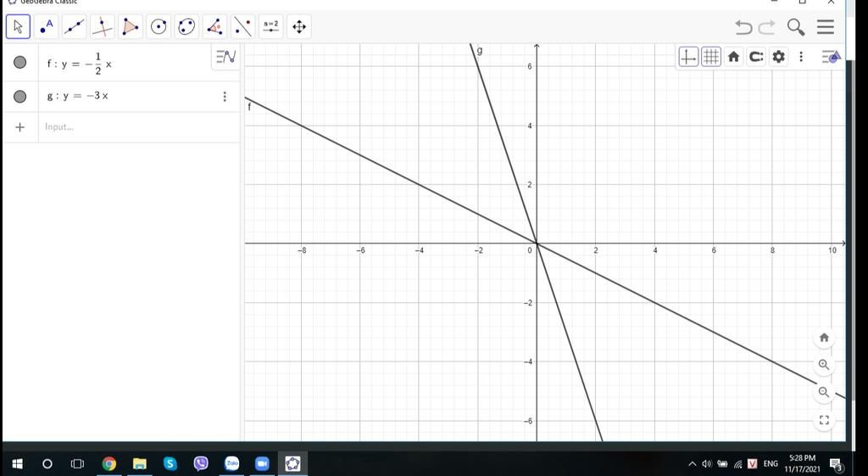Screen dimensions: 868x476
Task: Click the Redo arrow
Action: (766, 27)
